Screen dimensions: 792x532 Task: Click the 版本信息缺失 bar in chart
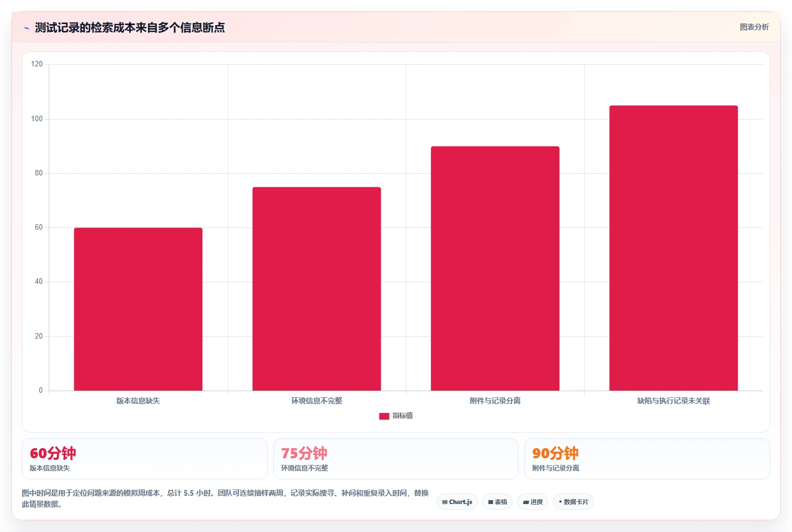tap(138, 309)
